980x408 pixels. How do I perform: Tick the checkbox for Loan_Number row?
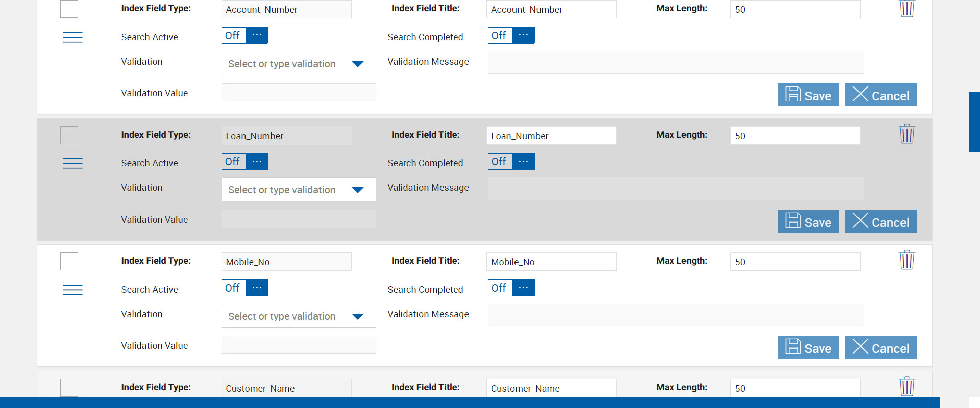(x=69, y=136)
